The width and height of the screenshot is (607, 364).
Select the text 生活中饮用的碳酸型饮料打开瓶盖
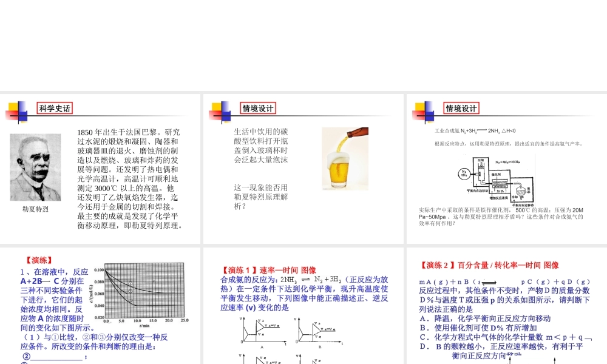[261, 146]
